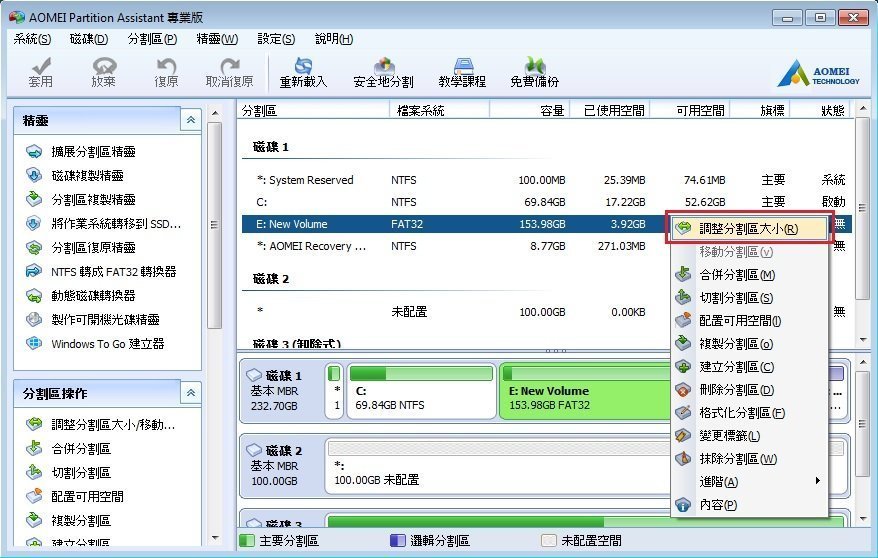Choose 配置可用空間 in the context menu
Image resolution: width=878 pixels, height=558 pixels.
749,321
